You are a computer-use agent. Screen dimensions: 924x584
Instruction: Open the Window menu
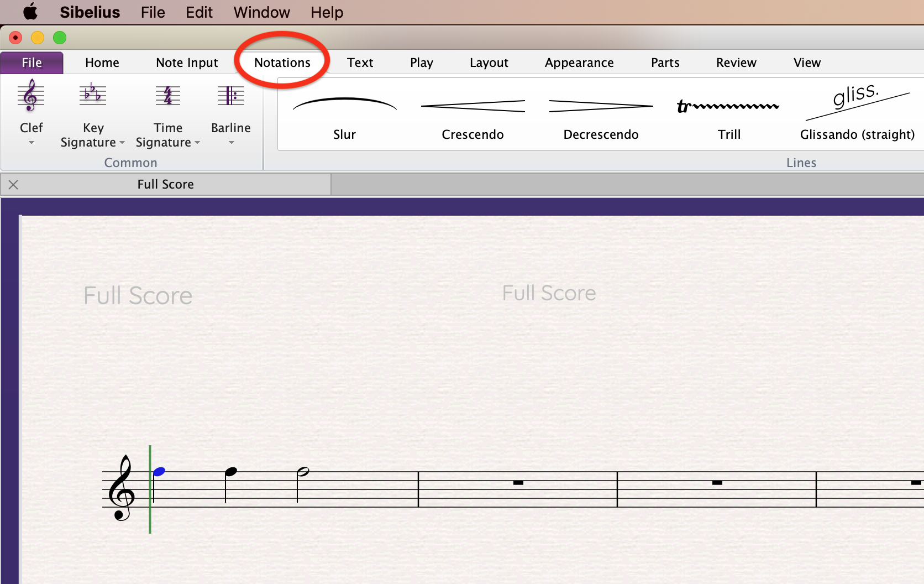[x=261, y=12]
